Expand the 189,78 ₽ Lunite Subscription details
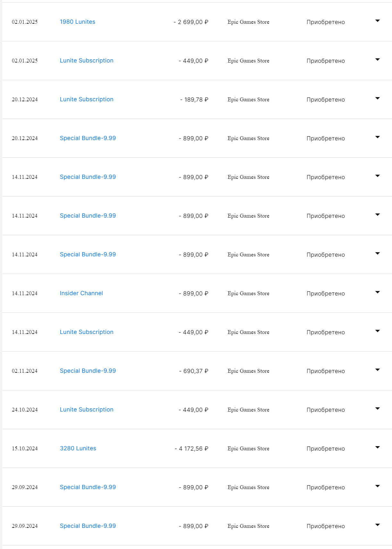The image size is (392, 549). point(378,98)
